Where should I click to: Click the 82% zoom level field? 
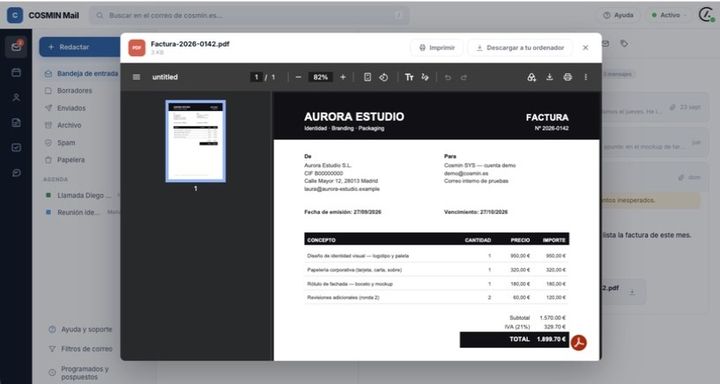321,77
